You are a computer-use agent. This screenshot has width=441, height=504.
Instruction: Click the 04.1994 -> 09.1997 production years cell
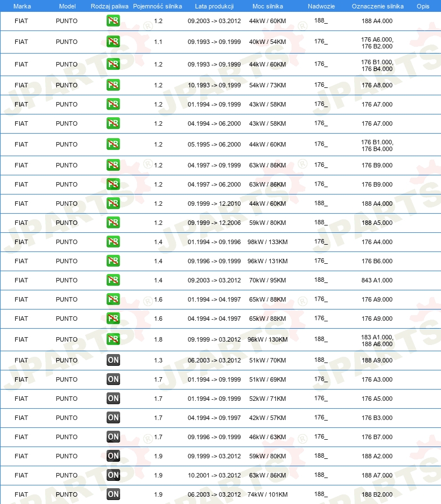click(214, 418)
